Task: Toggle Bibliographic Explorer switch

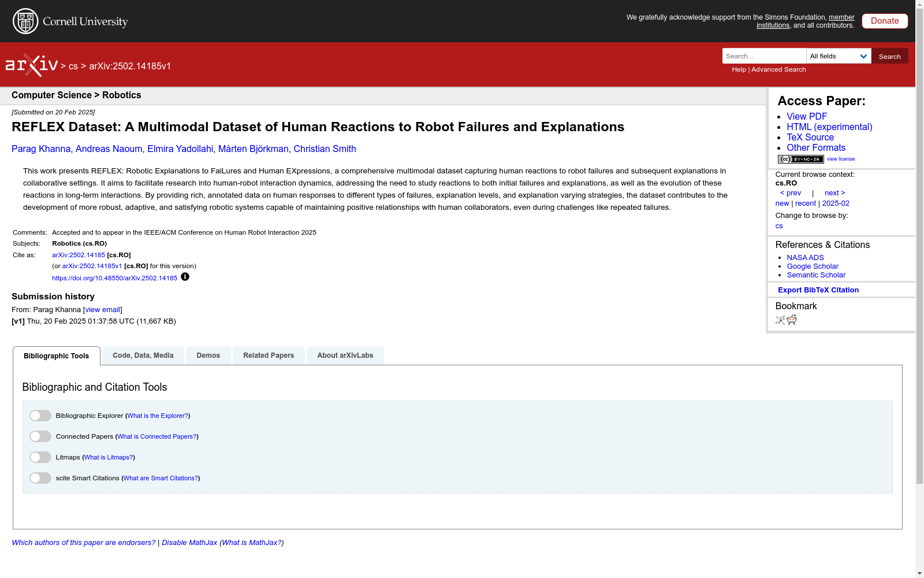Action: pyautogui.click(x=40, y=416)
